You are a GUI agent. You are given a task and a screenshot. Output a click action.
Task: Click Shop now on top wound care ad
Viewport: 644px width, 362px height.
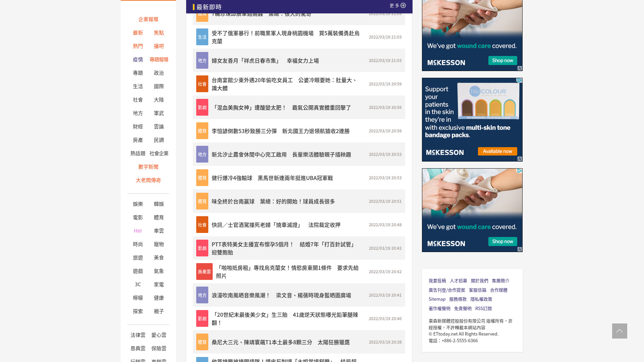[x=502, y=60]
